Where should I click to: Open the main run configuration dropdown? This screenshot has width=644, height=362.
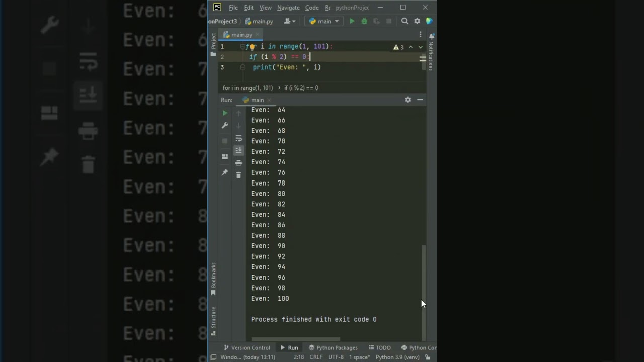point(324,21)
